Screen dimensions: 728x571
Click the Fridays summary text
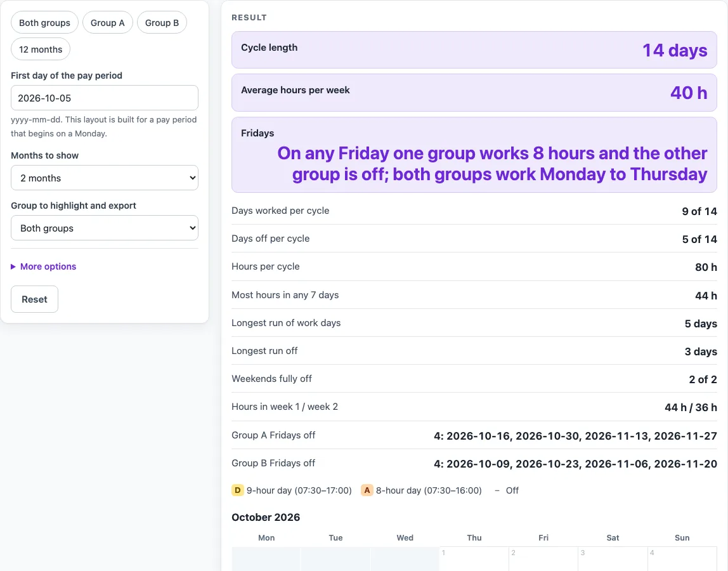[x=492, y=164]
